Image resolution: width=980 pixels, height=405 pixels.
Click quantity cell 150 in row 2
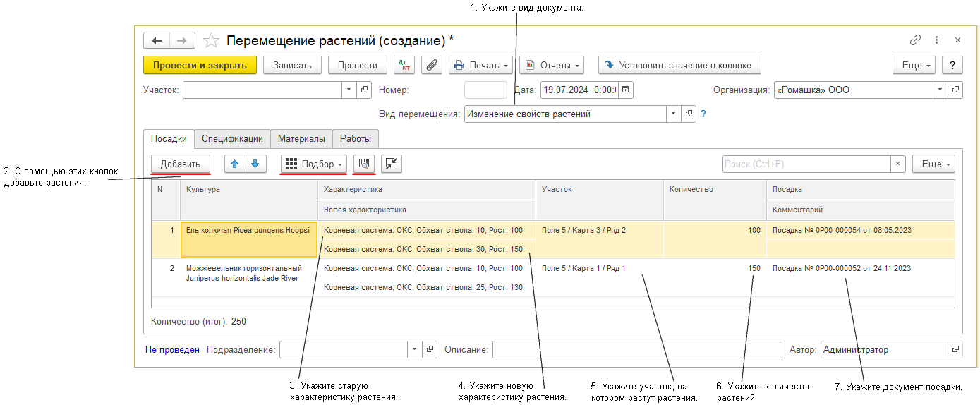tap(715, 277)
